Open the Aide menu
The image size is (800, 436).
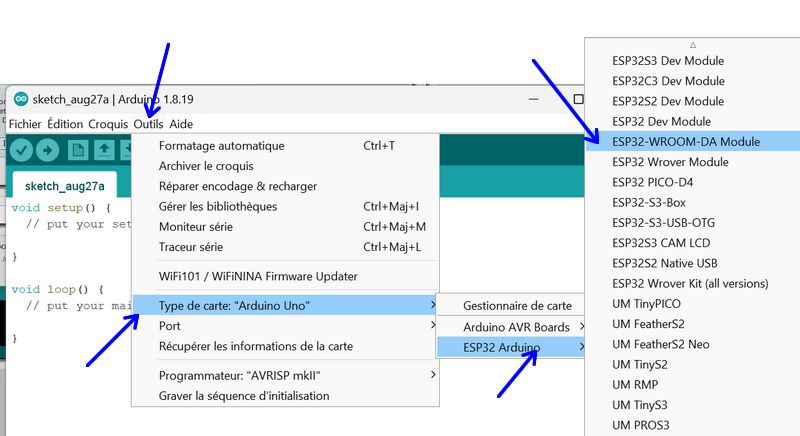click(181, 124)
